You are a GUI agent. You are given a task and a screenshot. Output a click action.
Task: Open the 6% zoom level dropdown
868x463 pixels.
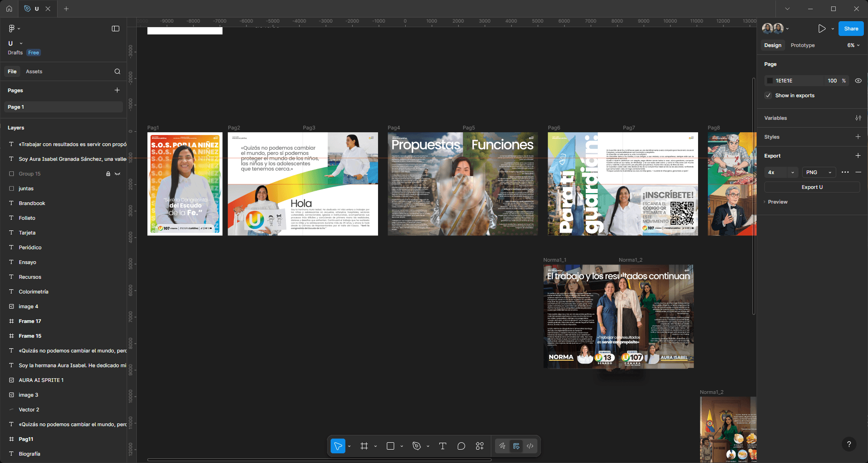tap(853, 45)
